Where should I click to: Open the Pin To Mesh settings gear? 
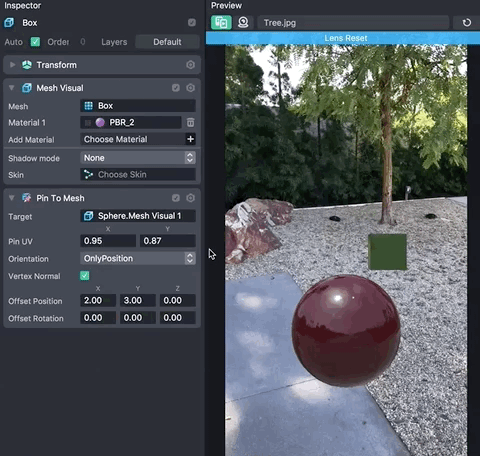pyautogui.click(x=190, y=198)
